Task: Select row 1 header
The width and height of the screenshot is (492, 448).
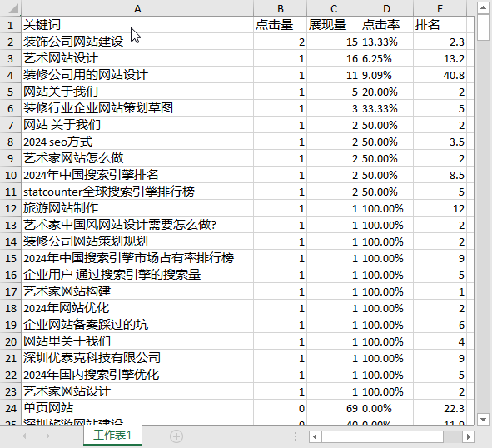Action: tap(10, 25)
